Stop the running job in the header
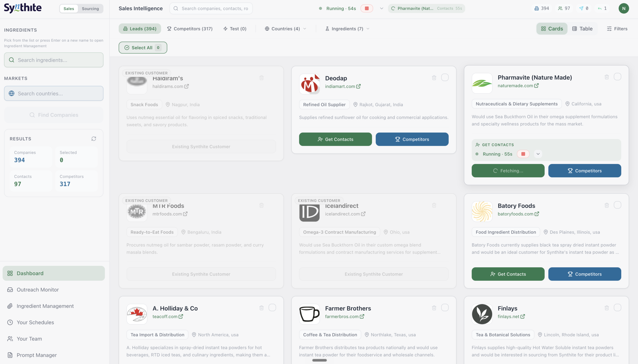 click(x=367, y=8)
